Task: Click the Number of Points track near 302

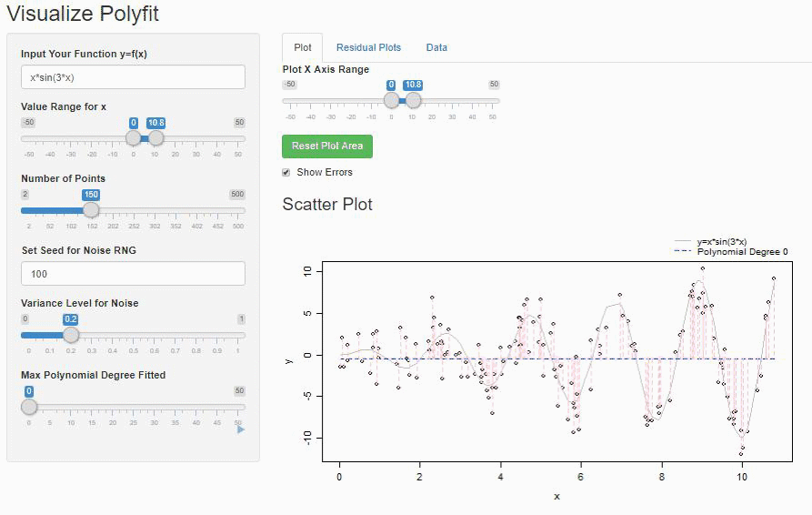Action: [x=155, y=210]
